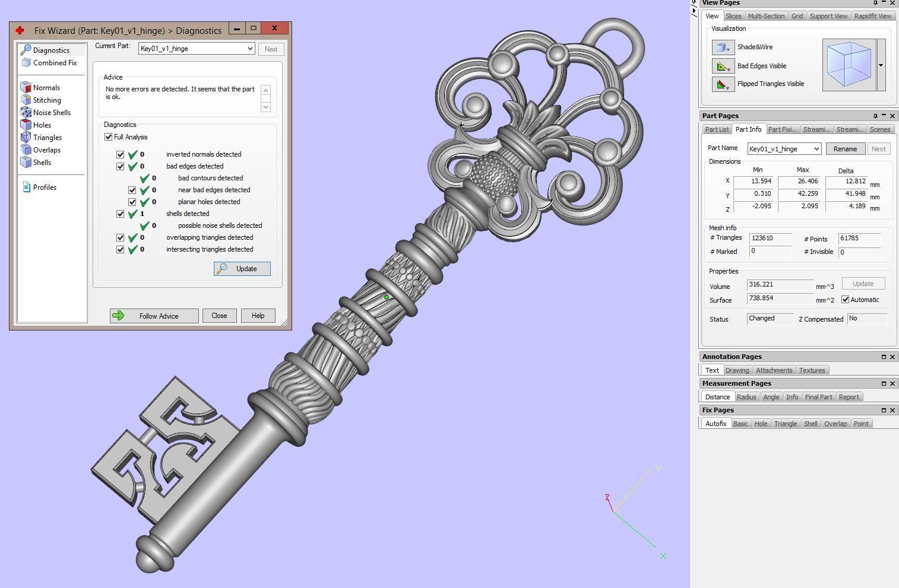Click the Follow Advice button
This screenshot has width=899, height=588.
coord(154,316)
